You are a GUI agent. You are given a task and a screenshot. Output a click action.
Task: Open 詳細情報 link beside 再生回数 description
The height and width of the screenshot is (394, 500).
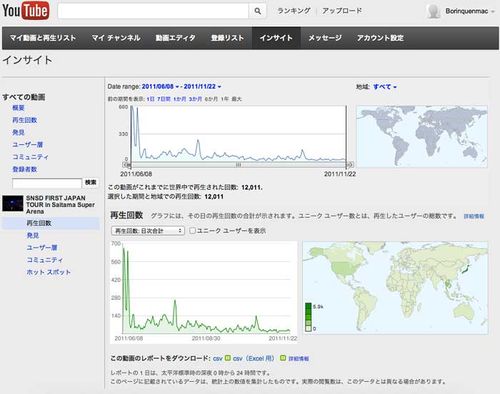[x=474, y=216]
